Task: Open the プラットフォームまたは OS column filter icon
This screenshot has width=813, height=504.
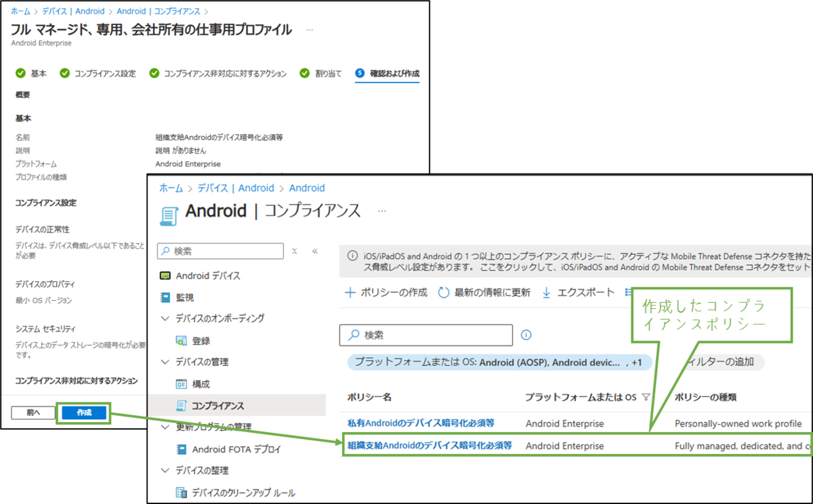Action: point(645,397)
